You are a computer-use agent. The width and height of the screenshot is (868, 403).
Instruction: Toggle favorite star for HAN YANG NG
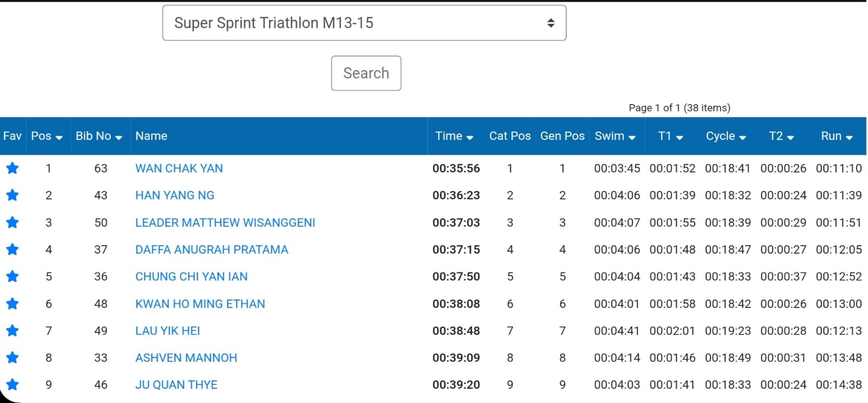click(x=12, y=195)
